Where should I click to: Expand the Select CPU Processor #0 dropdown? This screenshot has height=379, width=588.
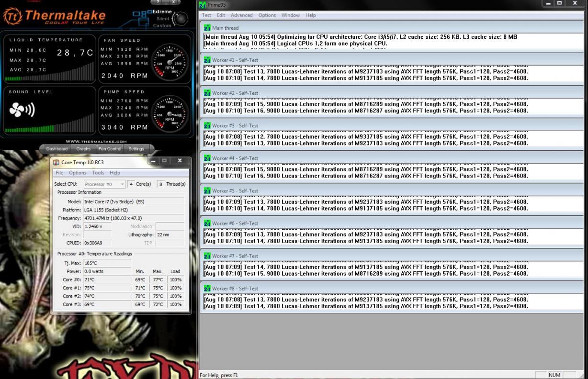104,184
